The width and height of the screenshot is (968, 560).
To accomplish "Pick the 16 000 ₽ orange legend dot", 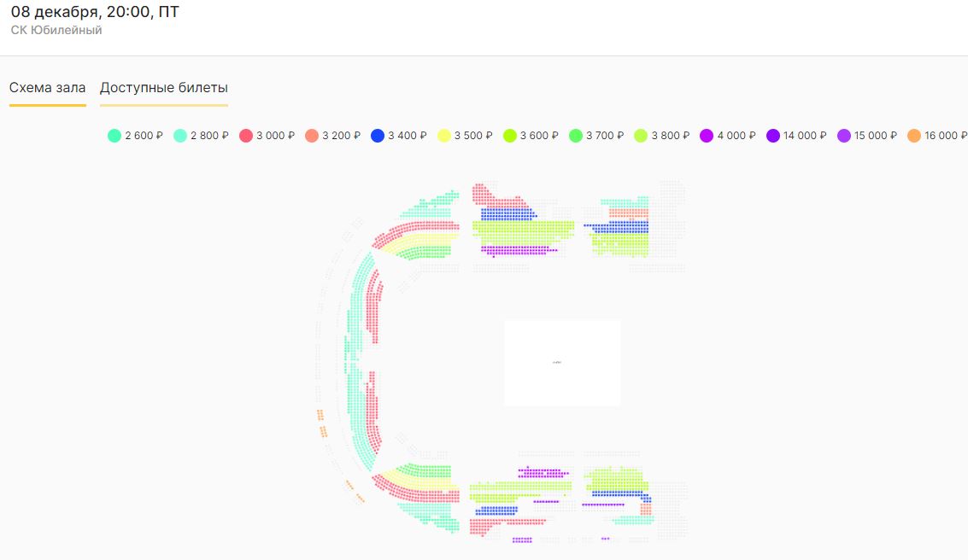I will 914,136.
